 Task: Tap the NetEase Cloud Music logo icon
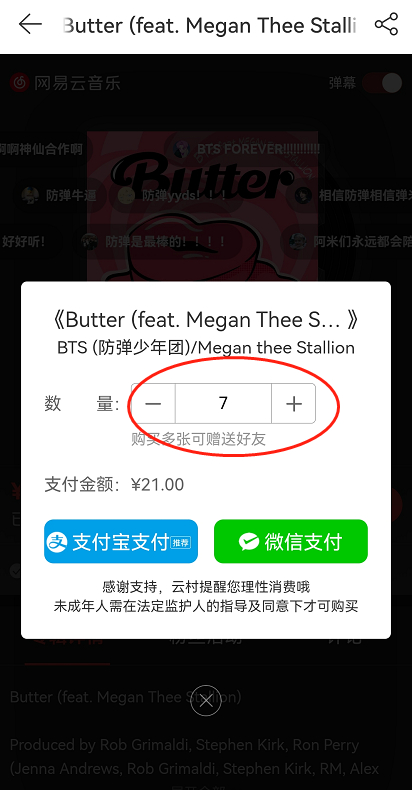(x=20, y=82)
